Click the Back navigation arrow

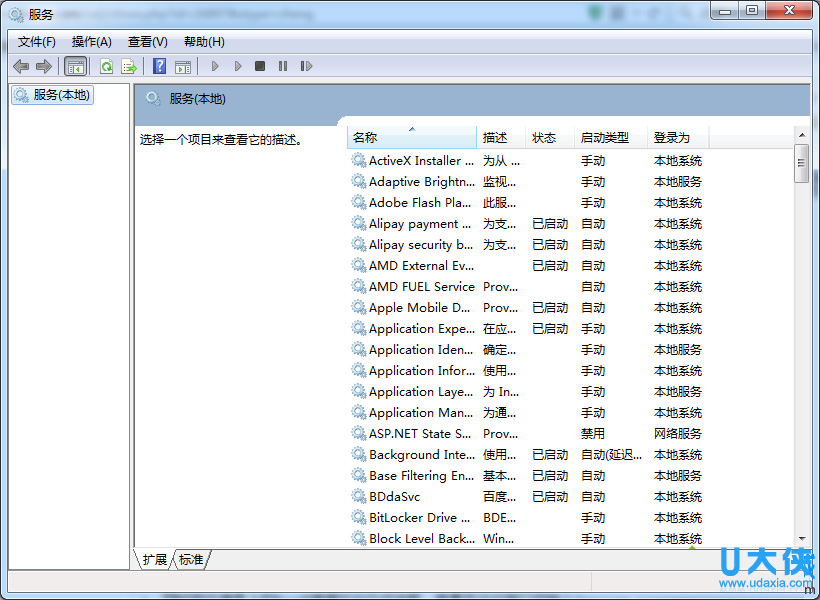click(20, 66)
